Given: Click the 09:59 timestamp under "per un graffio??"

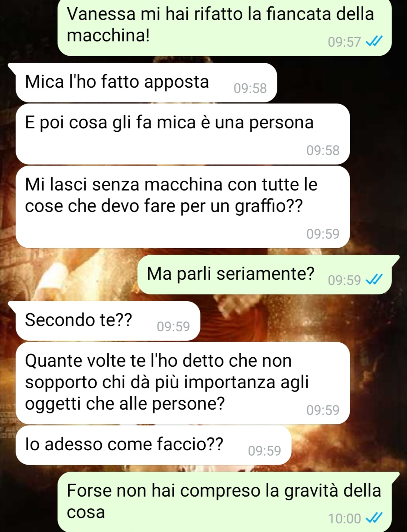Looking at the screenshot, I should pos(323,234).
